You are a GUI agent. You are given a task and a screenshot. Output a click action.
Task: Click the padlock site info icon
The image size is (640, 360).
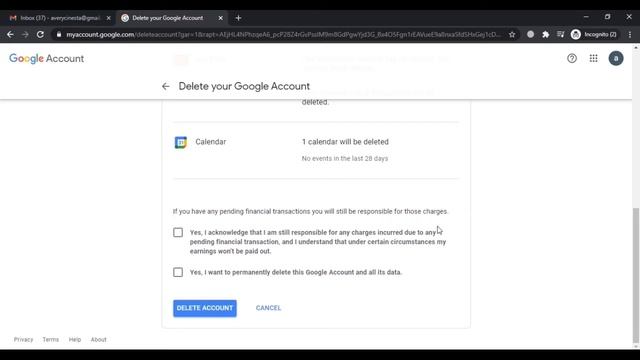tap(59, 35)
